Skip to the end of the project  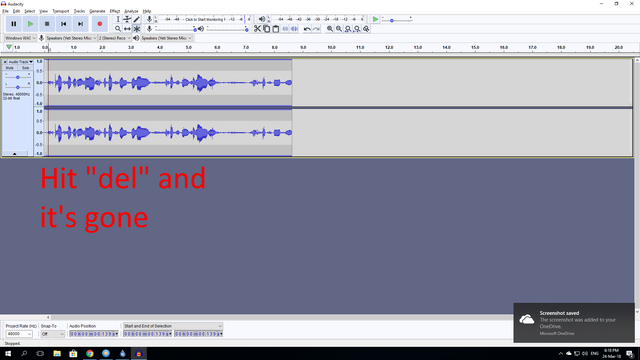point(80,24)
